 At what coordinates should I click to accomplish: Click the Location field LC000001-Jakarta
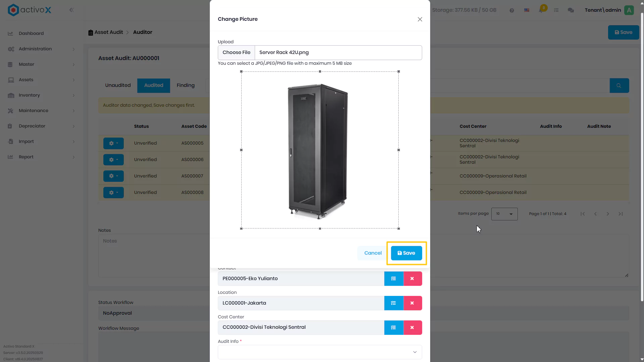[x=301, y=303]
